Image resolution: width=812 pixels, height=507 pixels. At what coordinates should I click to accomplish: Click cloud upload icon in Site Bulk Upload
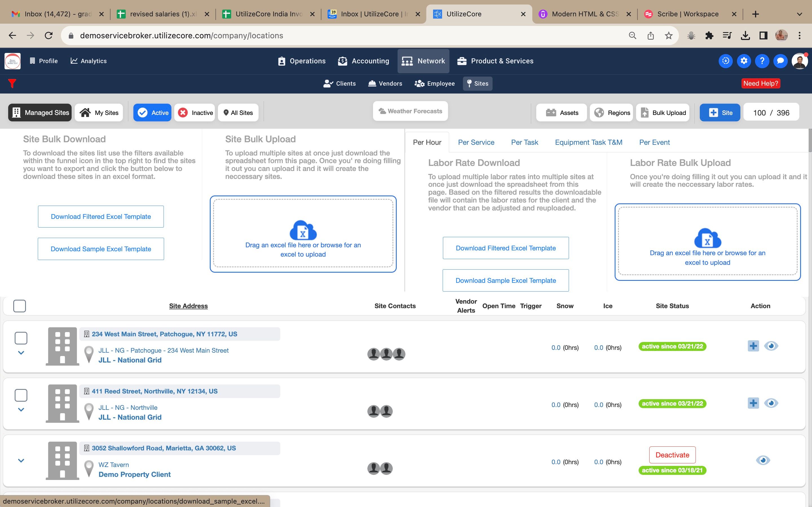tap(303, 230)
